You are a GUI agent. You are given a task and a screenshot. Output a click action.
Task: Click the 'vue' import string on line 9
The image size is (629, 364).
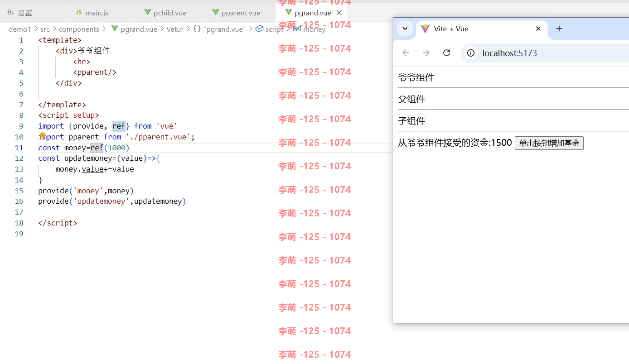pyautogui.click(x=167, y=126)
